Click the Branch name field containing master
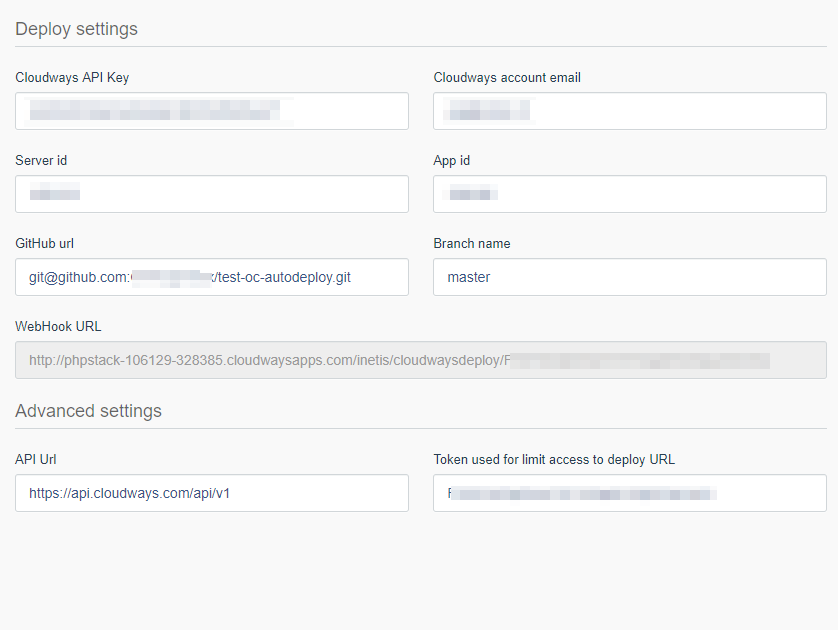838x630 pixels. [x=630, y=277]
